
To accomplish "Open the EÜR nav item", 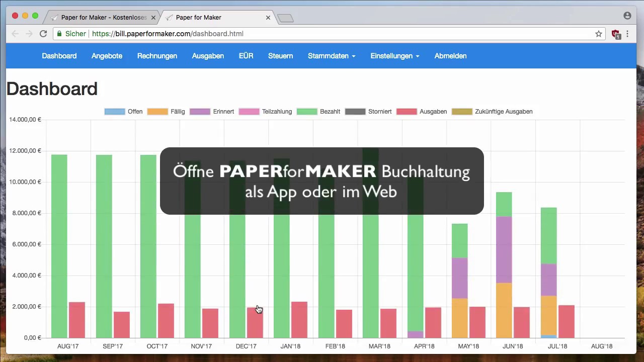I will click(246, 56).
